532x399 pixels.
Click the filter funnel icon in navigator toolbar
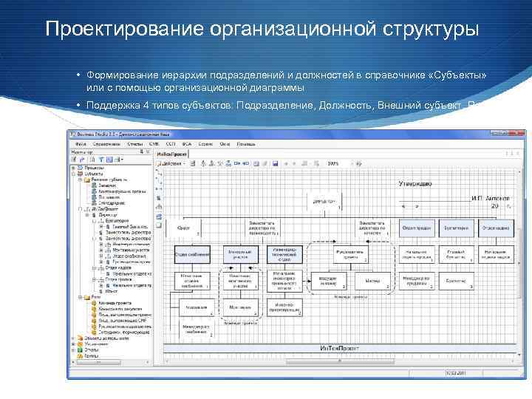click(101, 159)
